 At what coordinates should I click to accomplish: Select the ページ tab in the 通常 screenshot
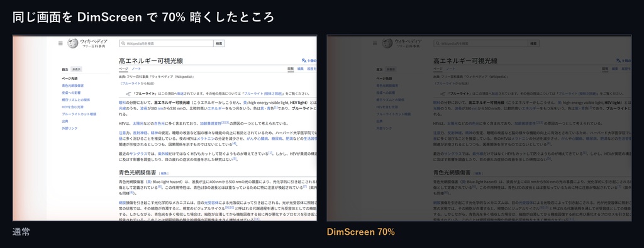coord(124,69)
